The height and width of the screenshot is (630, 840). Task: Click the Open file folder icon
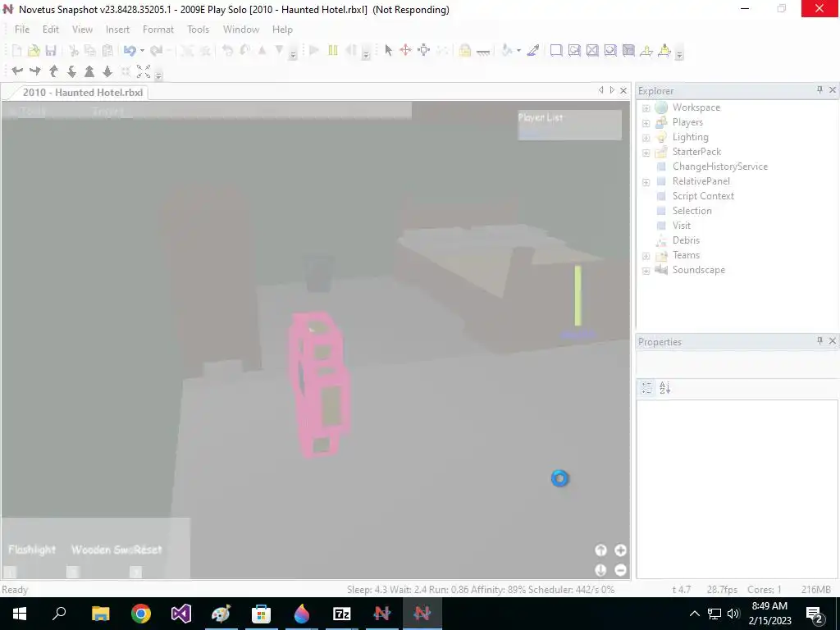pyautogui.click(x=34, y=50)
